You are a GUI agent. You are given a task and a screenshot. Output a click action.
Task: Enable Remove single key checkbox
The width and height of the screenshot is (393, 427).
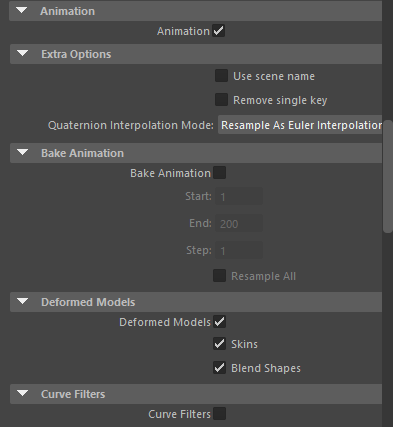click(221, 100)
